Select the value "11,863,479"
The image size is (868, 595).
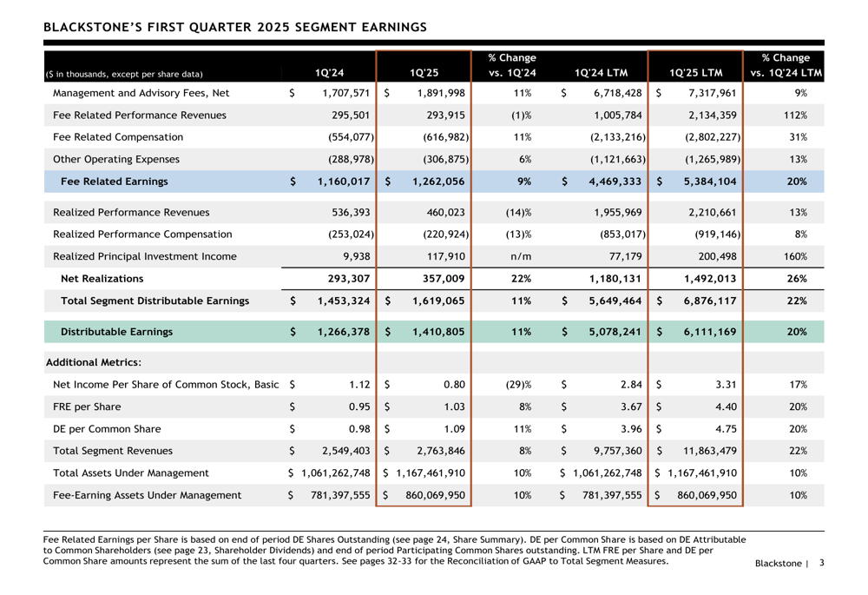710,451
